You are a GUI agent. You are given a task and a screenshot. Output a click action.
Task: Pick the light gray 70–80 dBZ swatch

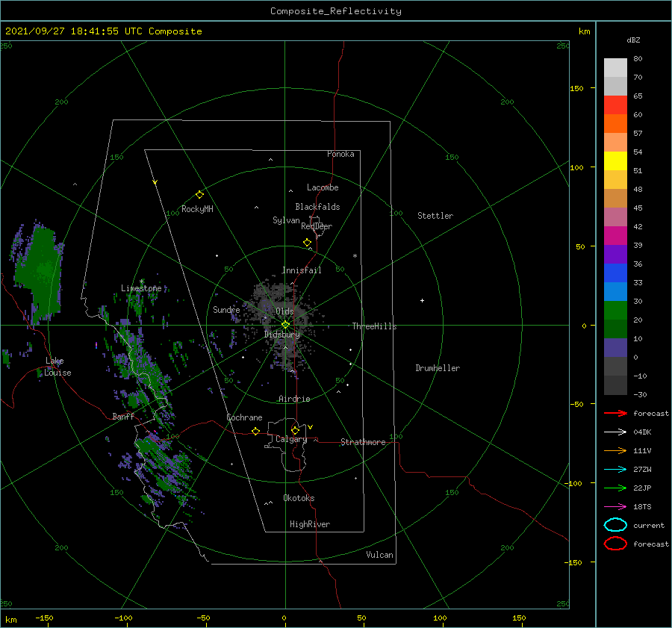coord(615,68)
